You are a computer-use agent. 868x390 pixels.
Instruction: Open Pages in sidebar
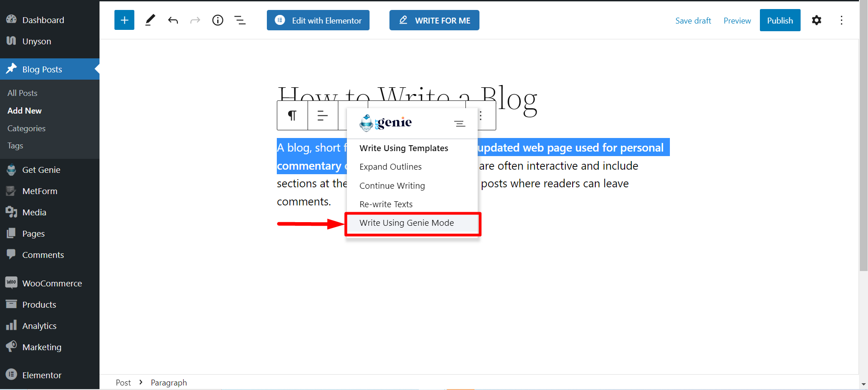click(x=50, y=233)
